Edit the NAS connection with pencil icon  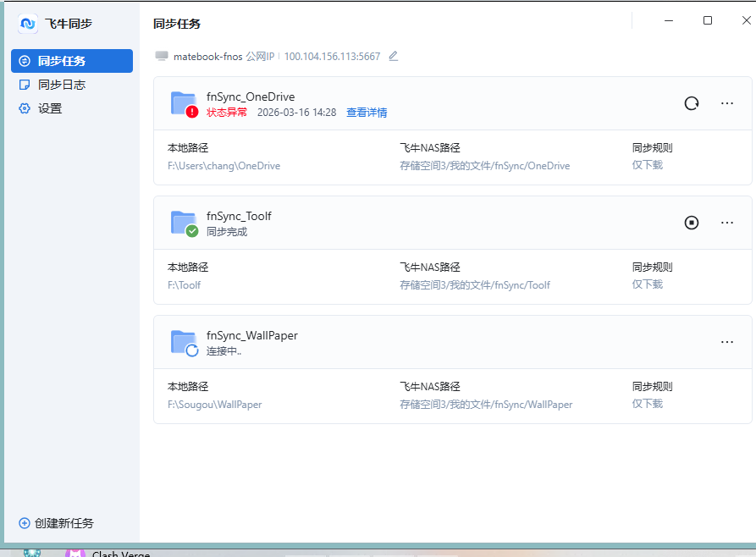tap(393, 57)
